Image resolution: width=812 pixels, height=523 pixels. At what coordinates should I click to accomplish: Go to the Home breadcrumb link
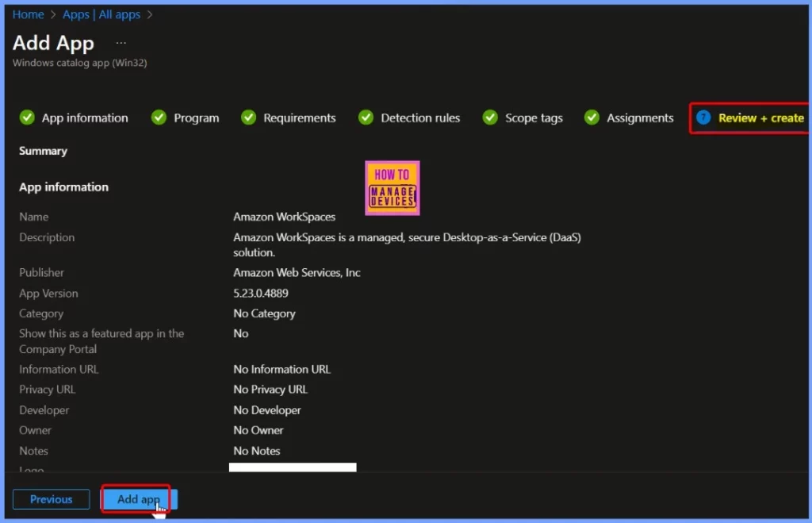(x=28, y=14)
